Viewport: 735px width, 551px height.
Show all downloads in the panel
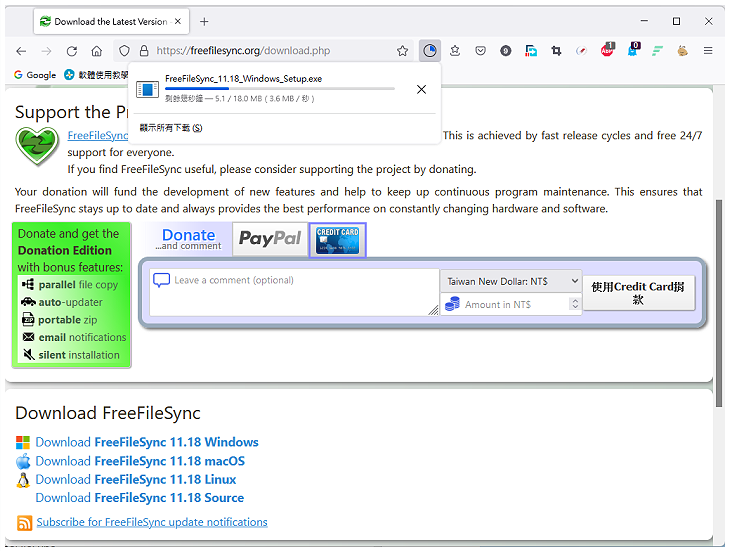coord(171,128)
